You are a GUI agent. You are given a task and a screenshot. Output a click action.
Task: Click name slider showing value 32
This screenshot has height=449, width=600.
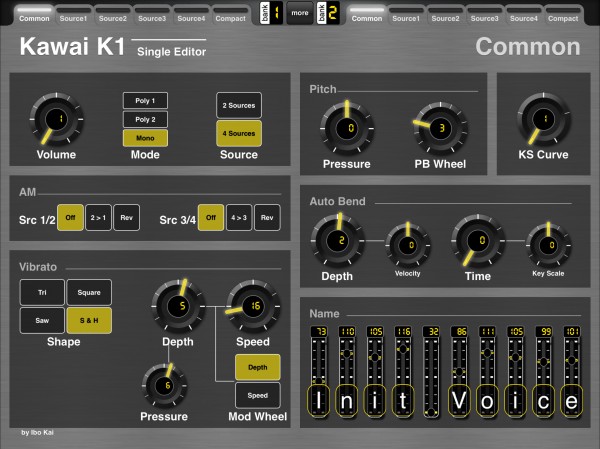[x=431, y=371]
